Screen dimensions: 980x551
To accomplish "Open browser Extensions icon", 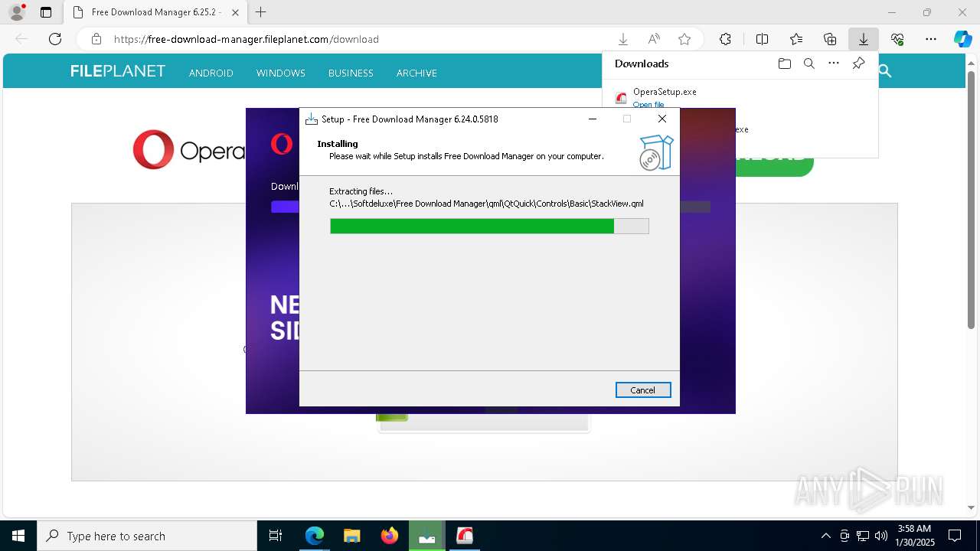I will [x=725, y=39].
